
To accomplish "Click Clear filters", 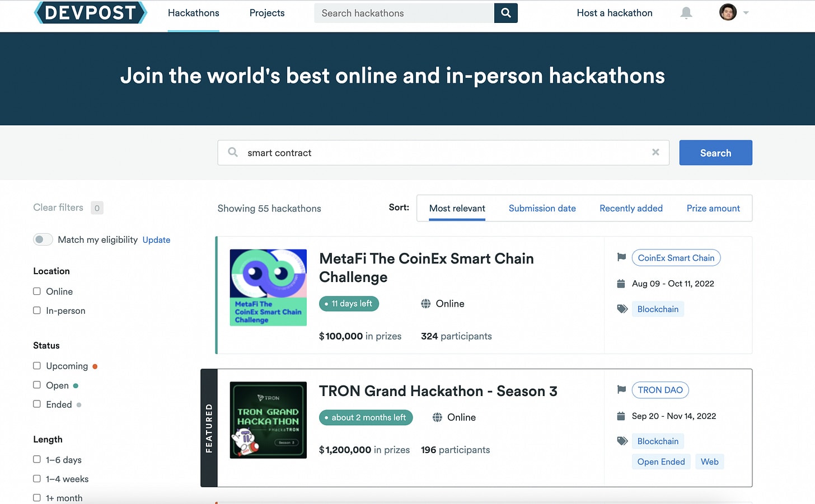I will click(x=58, y=208).
